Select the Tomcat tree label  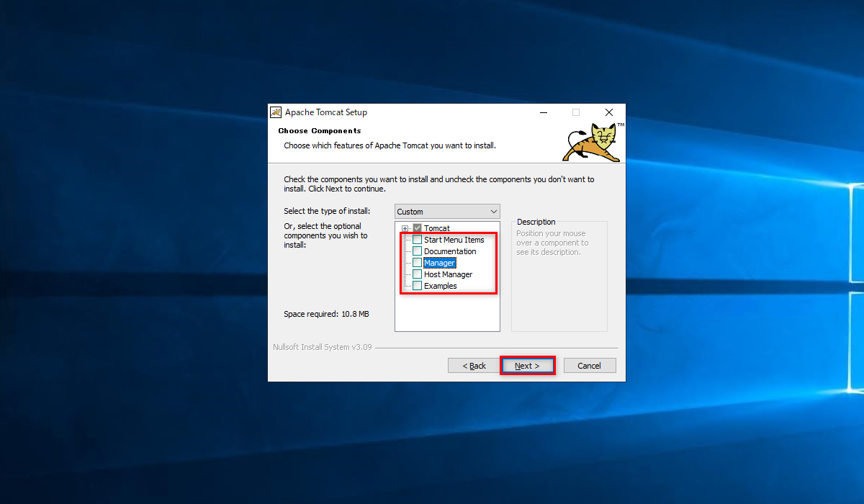coord(436,228)
